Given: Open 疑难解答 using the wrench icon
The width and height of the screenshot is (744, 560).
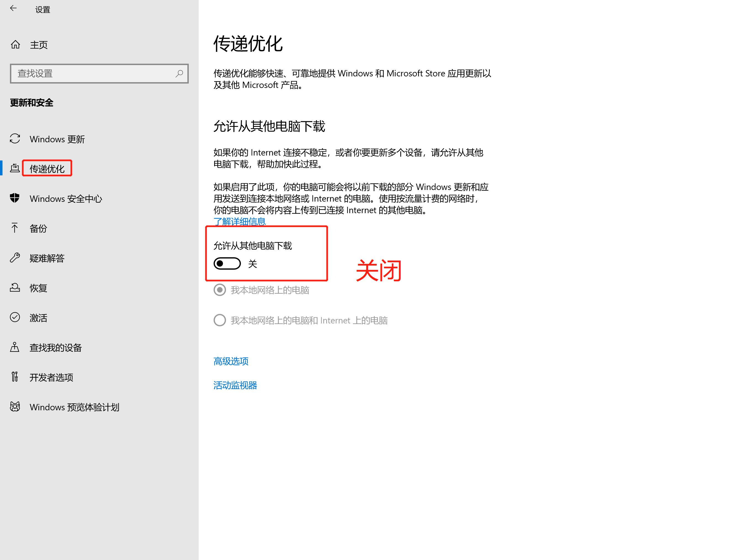Looking at the screenshot, I should click(15, 258).
